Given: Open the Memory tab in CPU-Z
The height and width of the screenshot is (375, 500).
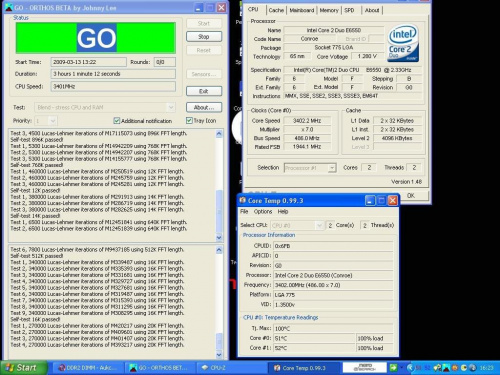Looking at the screenshot, I should tap(329, 10).
